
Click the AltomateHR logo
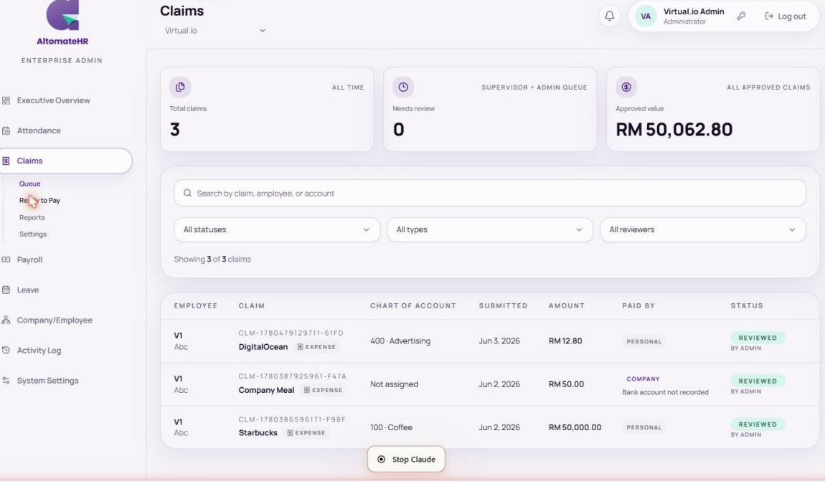[x=62, y=23]
